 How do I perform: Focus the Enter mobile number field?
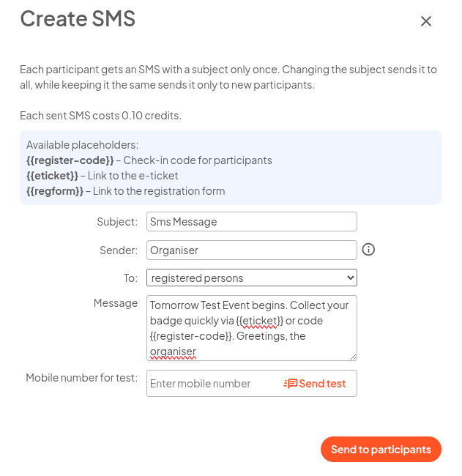[214, 384]
